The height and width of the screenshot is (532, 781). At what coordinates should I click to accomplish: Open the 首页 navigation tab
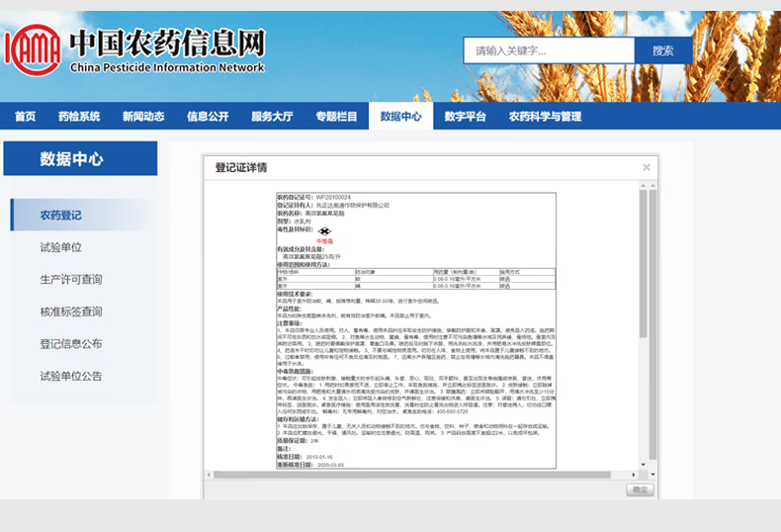point(26,117)
